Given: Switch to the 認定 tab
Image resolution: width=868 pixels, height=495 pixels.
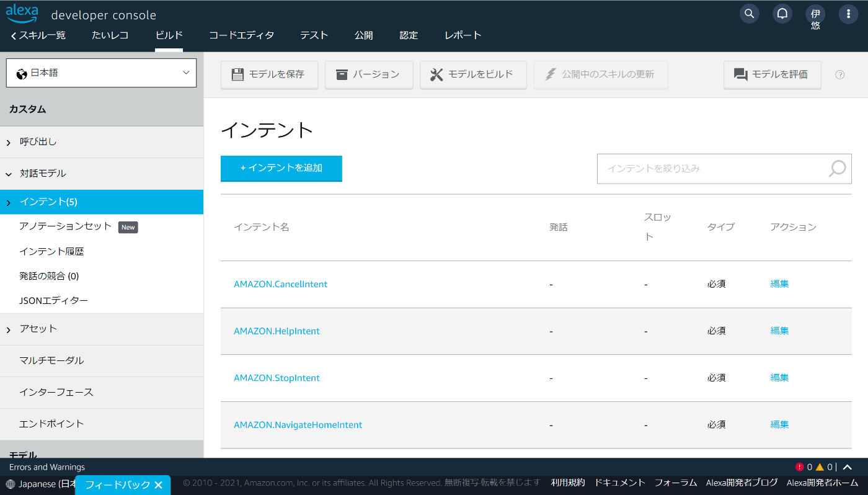Looking at the screenshot, I should 409,35.
